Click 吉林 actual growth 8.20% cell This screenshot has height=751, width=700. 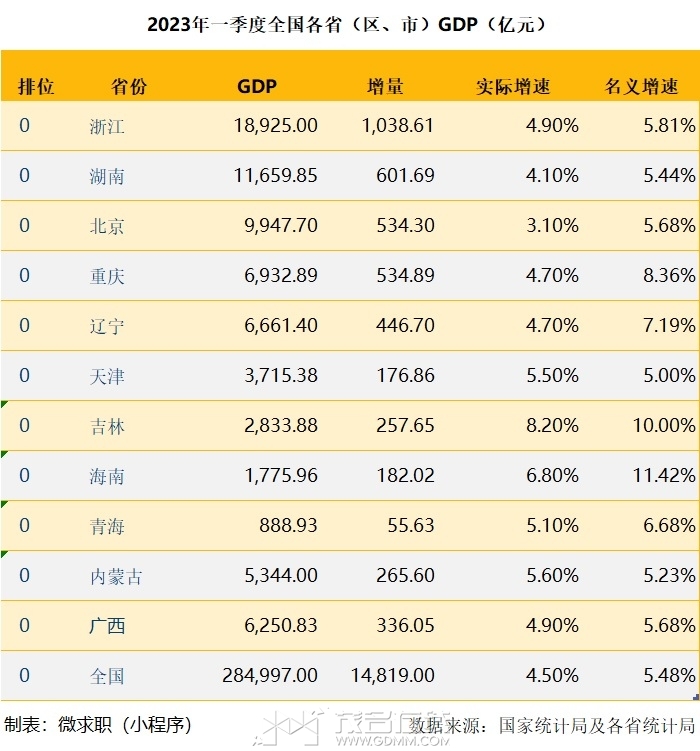click(552, 425)
